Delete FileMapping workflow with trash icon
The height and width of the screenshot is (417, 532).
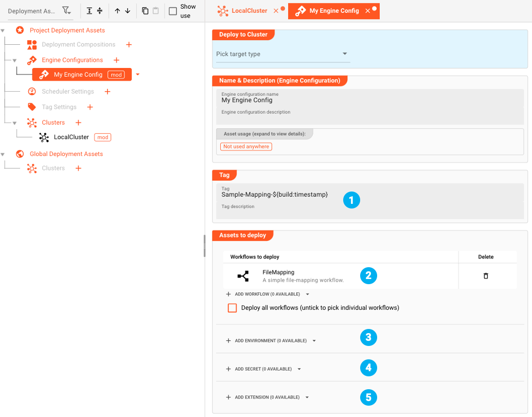point(486,276)
